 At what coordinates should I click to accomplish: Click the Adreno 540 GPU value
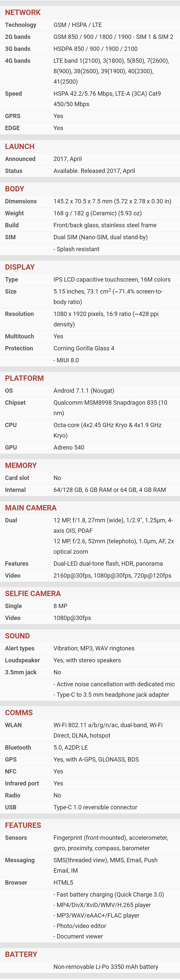69,447
